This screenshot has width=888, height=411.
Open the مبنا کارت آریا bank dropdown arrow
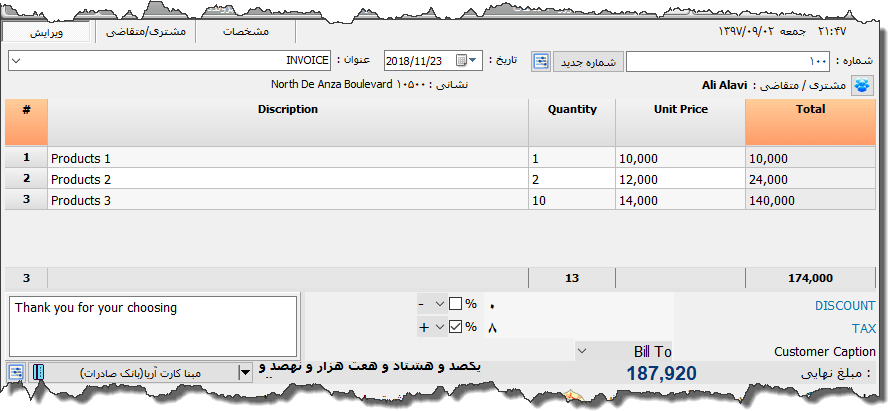point(245,373)
